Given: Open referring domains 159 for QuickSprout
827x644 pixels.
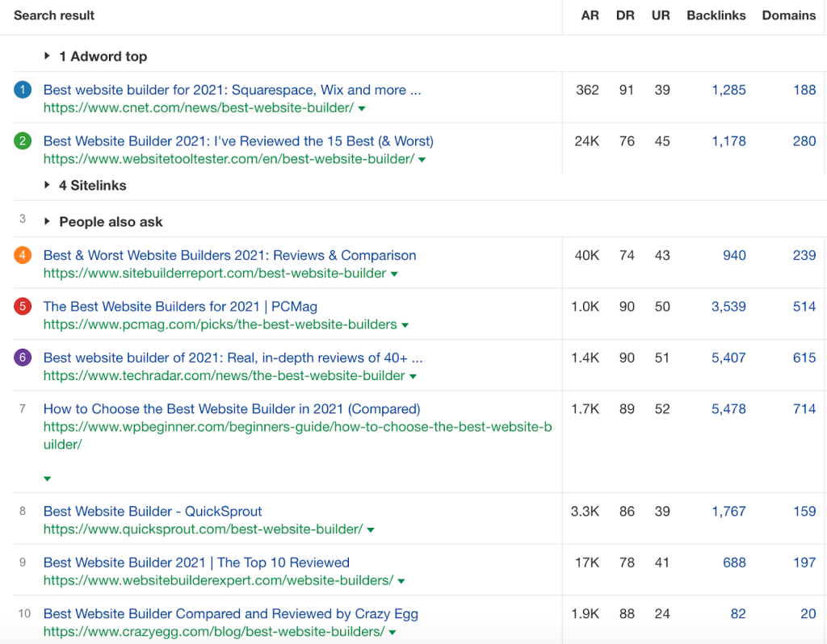Looking at the screenshot, I should (804, 511).
